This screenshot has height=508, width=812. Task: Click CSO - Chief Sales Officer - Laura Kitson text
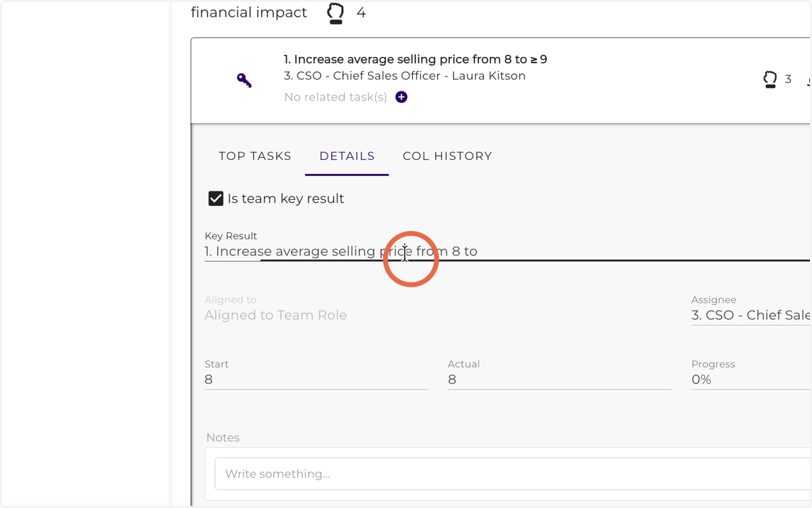[x=405, y=76]
